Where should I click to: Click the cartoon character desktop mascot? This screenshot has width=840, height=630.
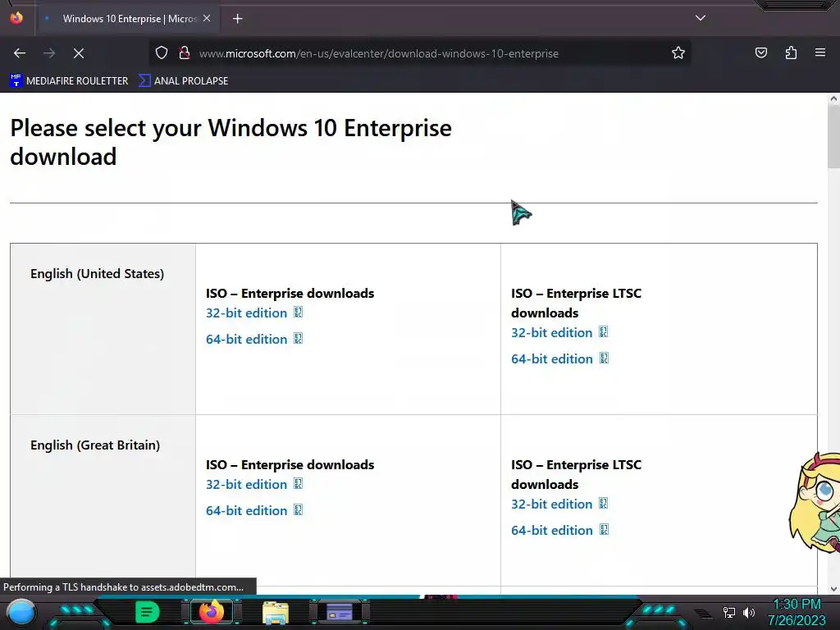click(815, 502)
